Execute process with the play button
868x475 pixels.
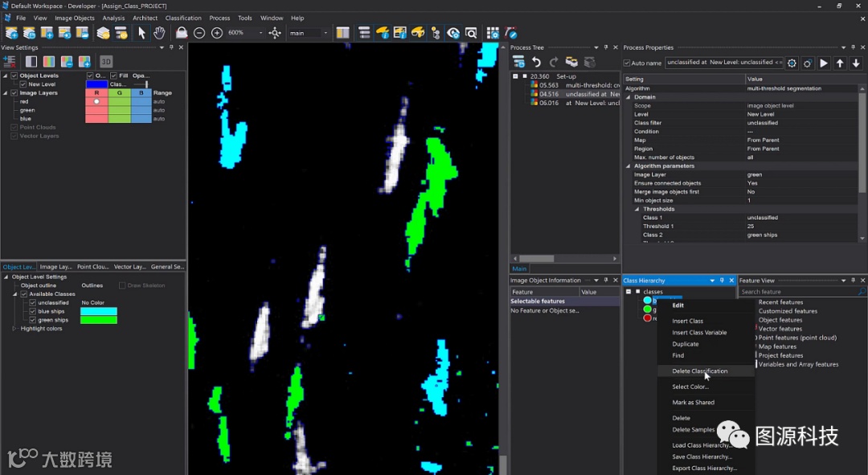(x=825, y=63)
